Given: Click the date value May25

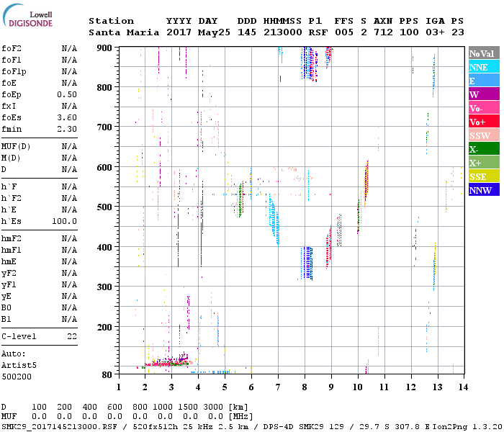Looking at the screenshot, I should point(214,32).
